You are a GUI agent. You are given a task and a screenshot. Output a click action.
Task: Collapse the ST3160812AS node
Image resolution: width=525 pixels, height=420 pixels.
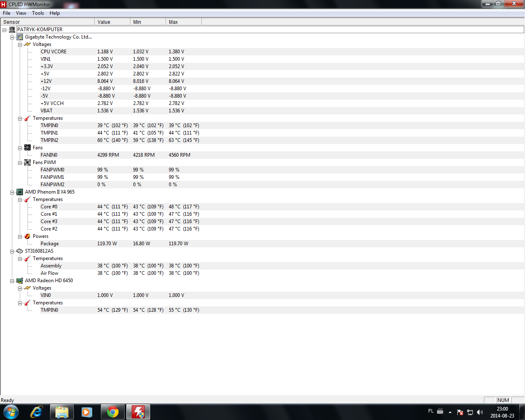pyautogui.click(x=12, y=251)
